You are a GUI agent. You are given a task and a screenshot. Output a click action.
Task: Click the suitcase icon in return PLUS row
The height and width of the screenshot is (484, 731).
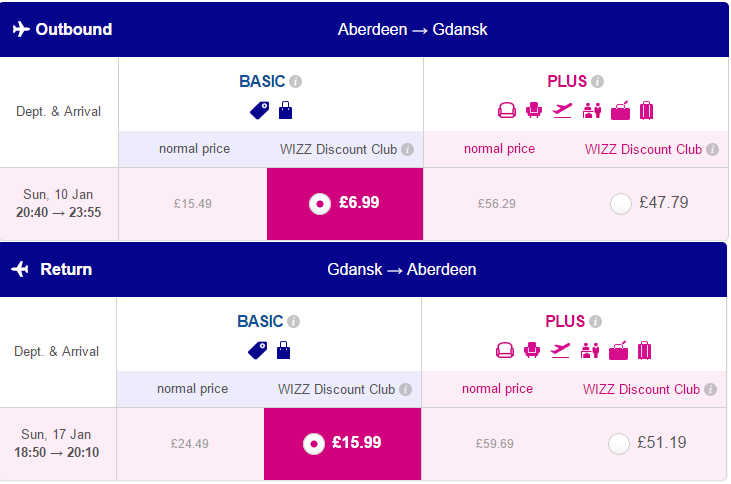645,350
